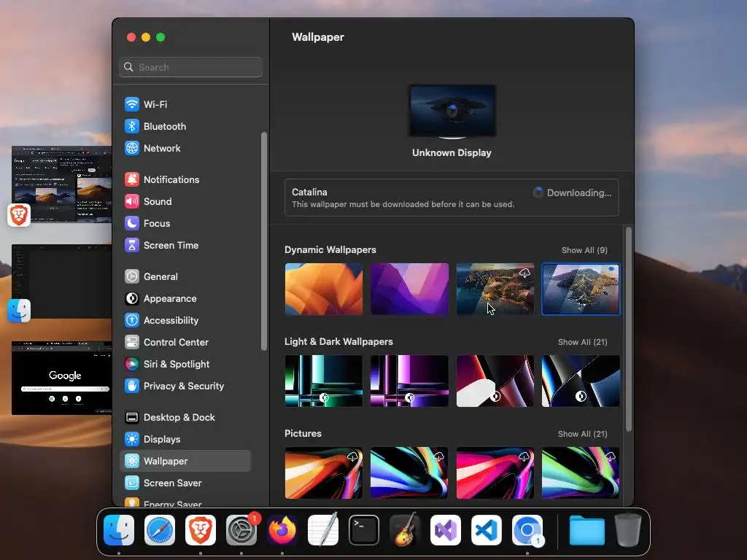
Task: Click the wallpaper list scrollbar
Action: coord(629,330)
